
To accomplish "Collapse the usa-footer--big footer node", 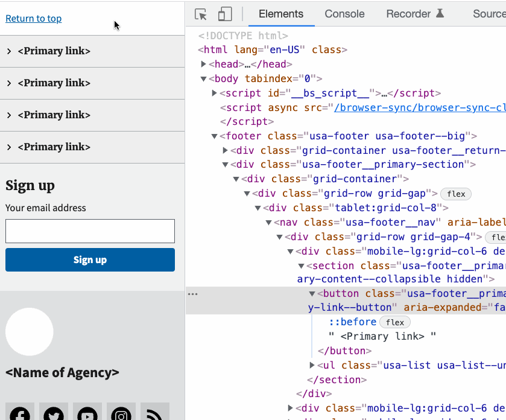I will (214, 136).
